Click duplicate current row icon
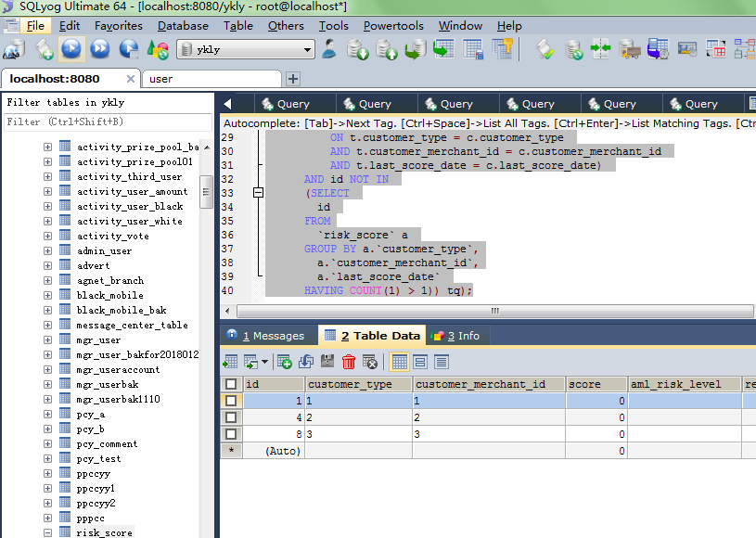 tap(306, 361)
